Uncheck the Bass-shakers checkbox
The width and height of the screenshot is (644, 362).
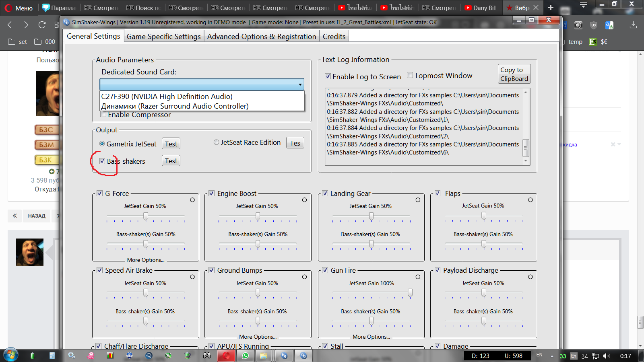[102, 161]
